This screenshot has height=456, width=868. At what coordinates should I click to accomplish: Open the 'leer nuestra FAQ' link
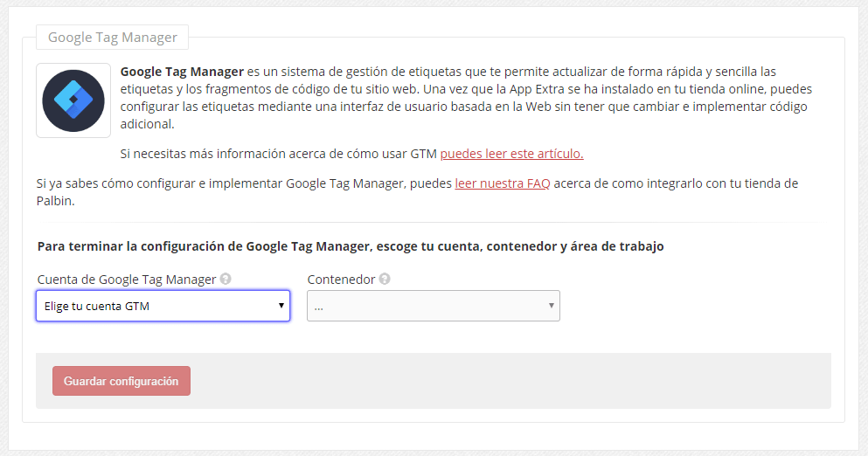pos(502,183)
